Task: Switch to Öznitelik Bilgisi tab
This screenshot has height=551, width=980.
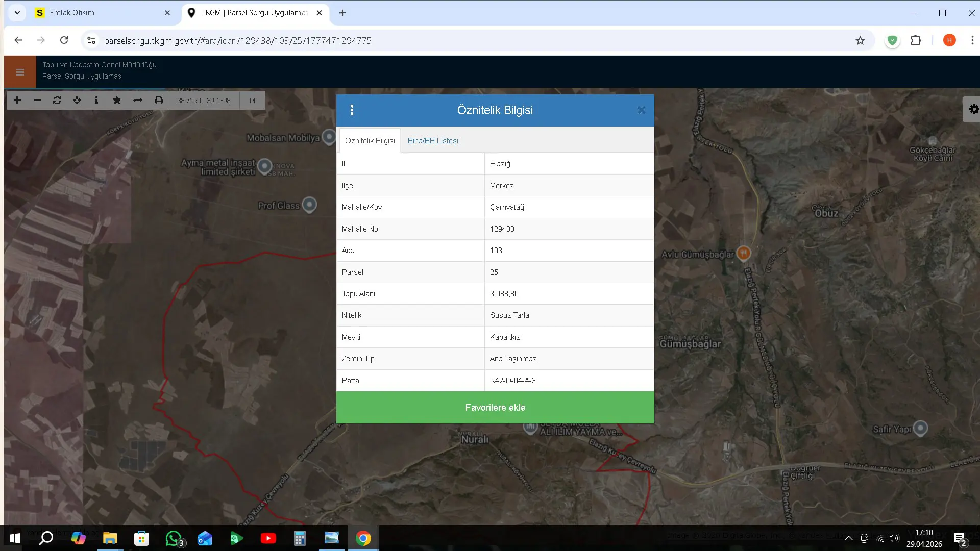Action: tap(370, 141)
